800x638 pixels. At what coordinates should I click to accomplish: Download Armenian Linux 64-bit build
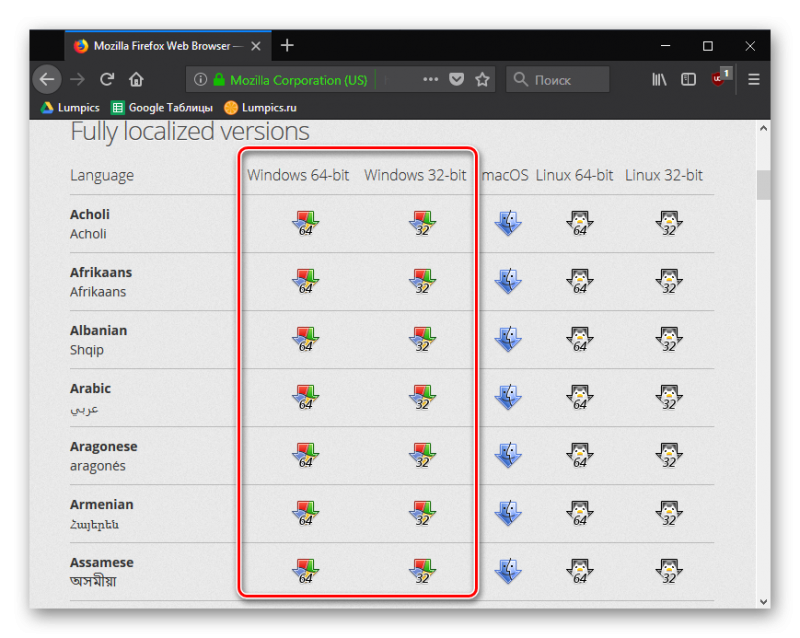point(580,513)
